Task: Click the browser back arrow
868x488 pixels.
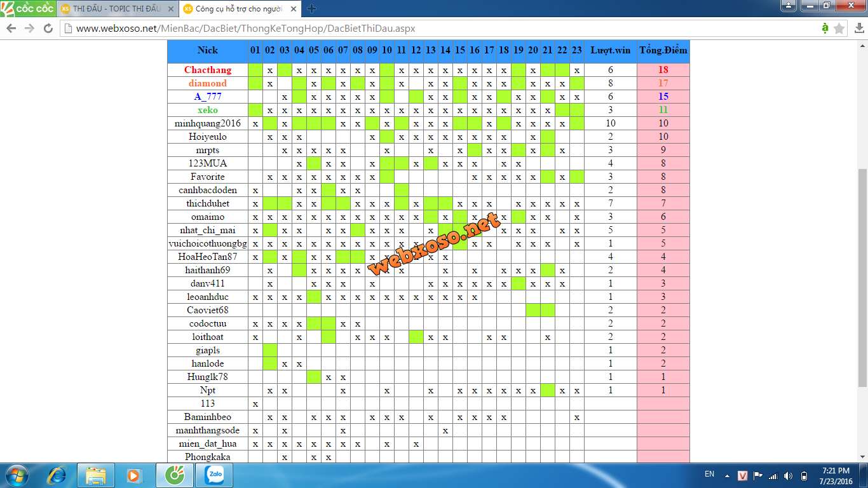Action: 11,29
